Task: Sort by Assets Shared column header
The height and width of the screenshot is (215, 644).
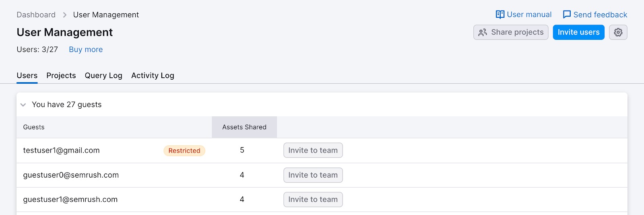Action: [x=244, y=127]
